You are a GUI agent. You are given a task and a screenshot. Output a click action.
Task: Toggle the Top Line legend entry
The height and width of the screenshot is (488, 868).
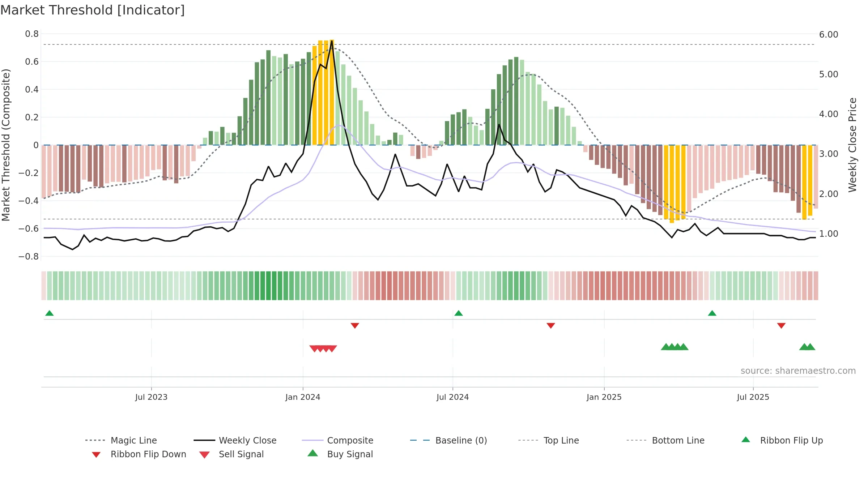(x=548, y=440)
